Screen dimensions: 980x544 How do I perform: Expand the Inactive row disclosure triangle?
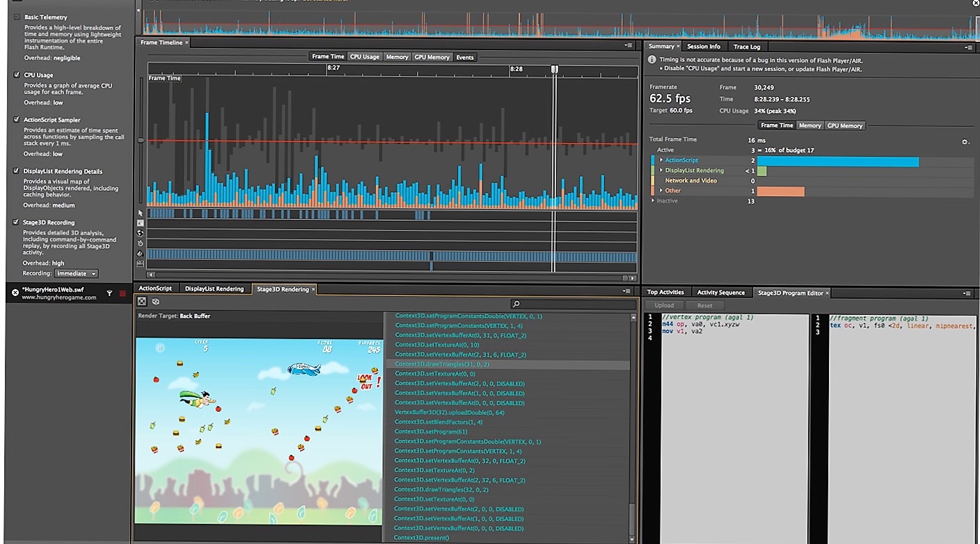pyautogui.click(x=653, y=201)
